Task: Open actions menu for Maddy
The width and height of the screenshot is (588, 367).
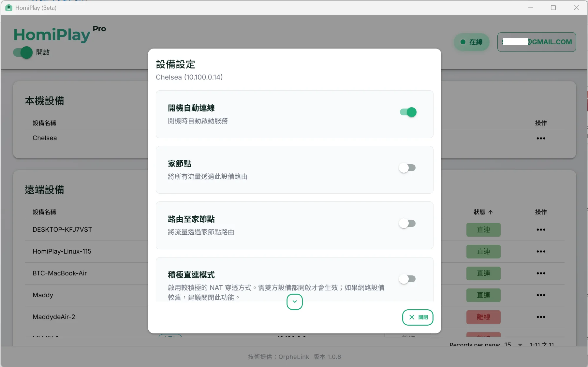Action: point(541,295)
